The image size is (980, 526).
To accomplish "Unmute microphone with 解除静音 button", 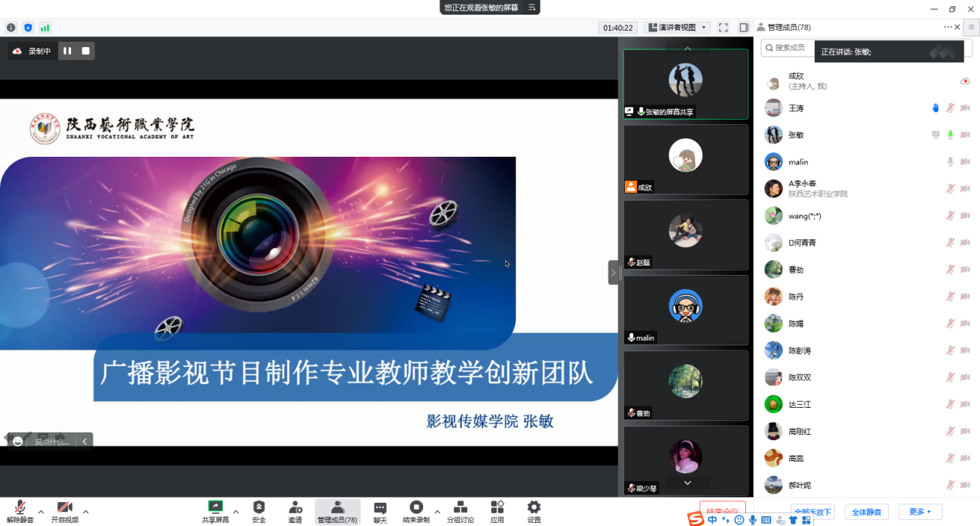I will (20, 507).
